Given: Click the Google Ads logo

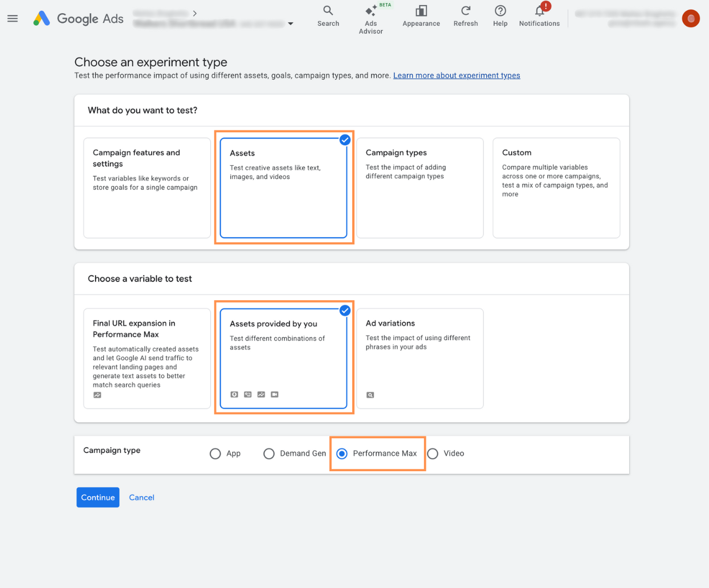Looking at the screenshot, I should (78, 19).
